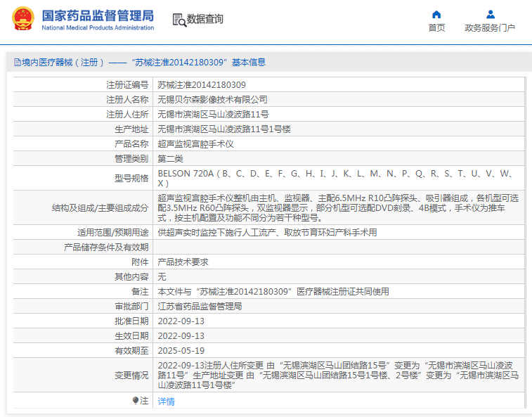Click the 注册证编号 row label

coord(127,85)
